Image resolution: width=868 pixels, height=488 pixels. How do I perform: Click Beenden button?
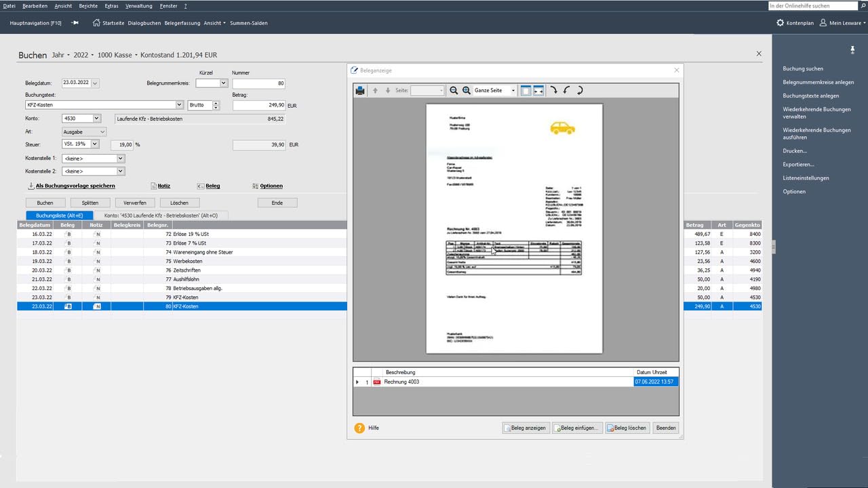666,428
